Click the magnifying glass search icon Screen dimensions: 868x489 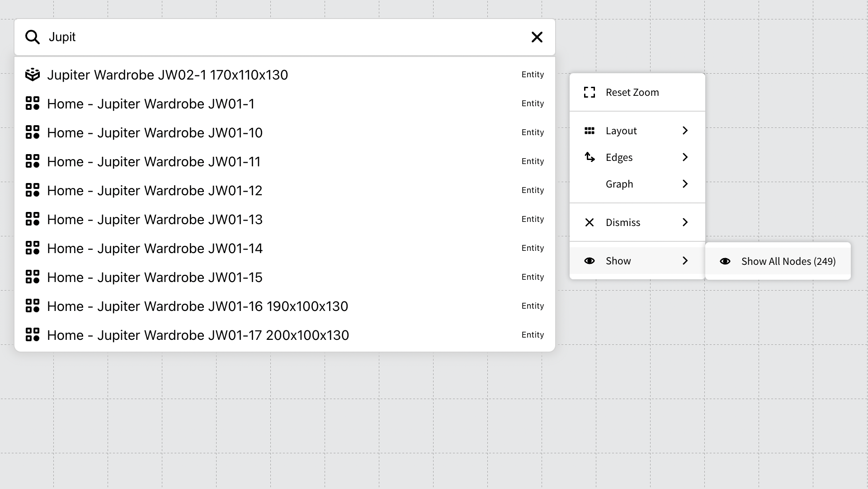coord(32,37)
